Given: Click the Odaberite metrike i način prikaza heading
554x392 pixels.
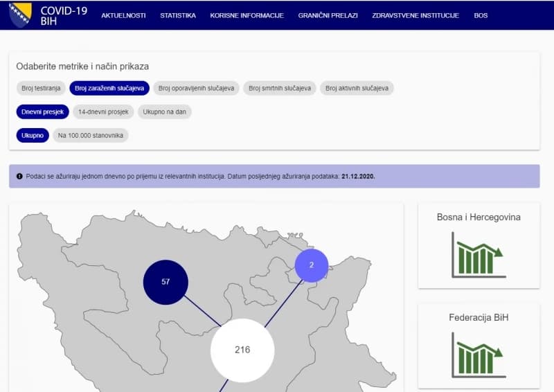Looking at the screenshot, I should click(82, 66).
